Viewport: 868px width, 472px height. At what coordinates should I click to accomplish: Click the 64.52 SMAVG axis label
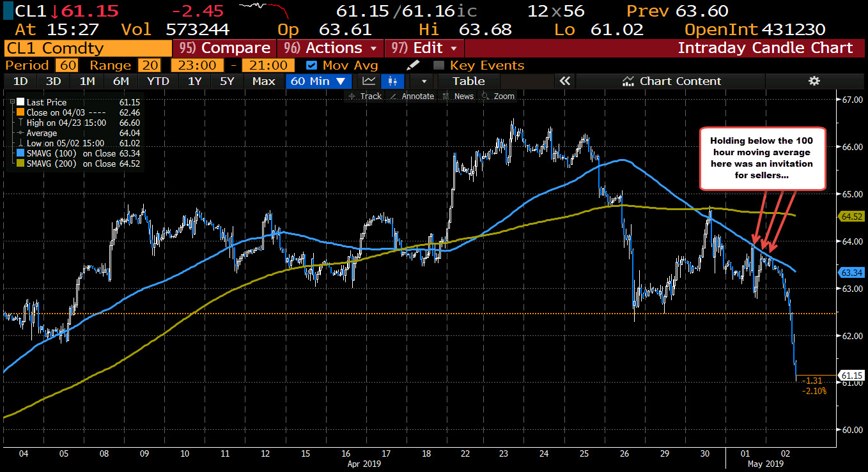pos(851,217)
